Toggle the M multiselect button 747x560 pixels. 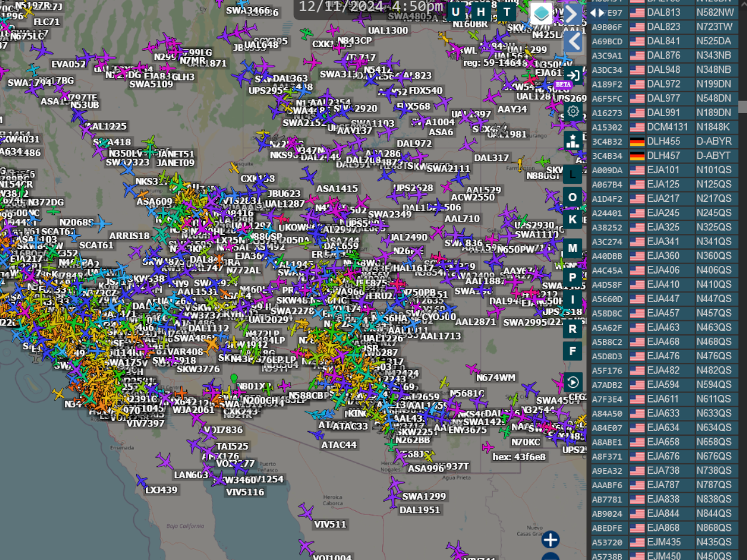573,249
